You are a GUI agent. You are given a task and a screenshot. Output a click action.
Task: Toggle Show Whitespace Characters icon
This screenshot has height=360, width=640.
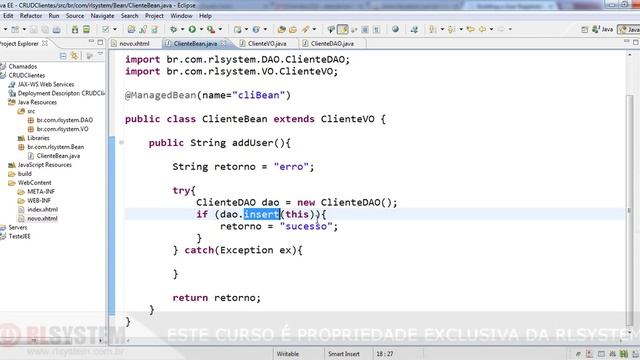pos(376,29)
